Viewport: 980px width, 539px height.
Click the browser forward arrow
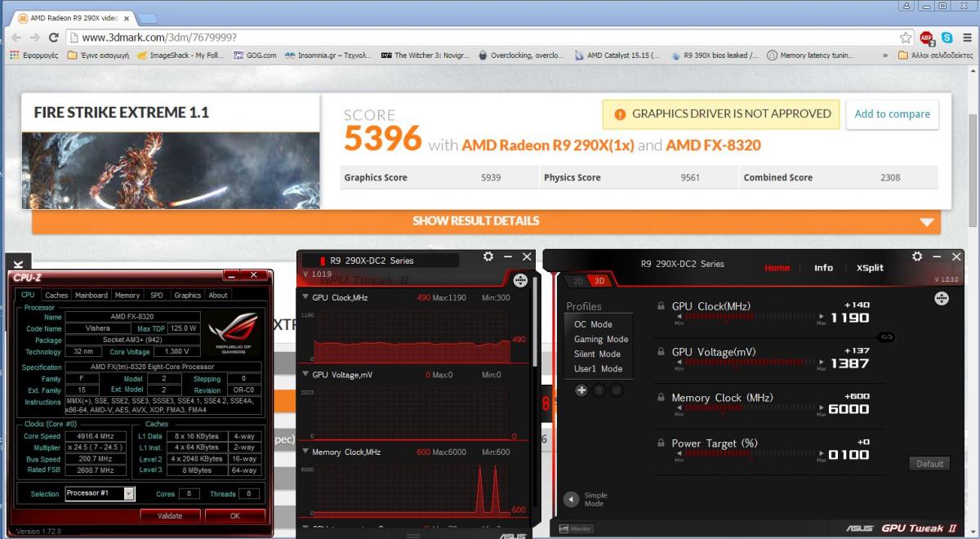pos(34,38)
